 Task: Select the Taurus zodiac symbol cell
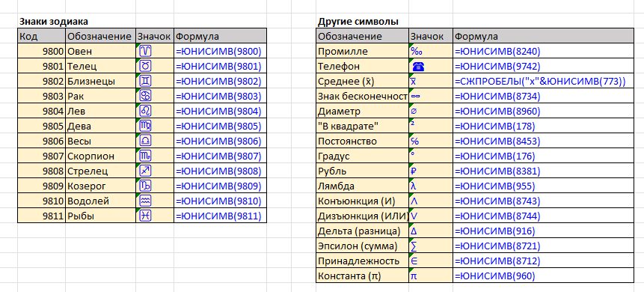(x=155, y=66)
